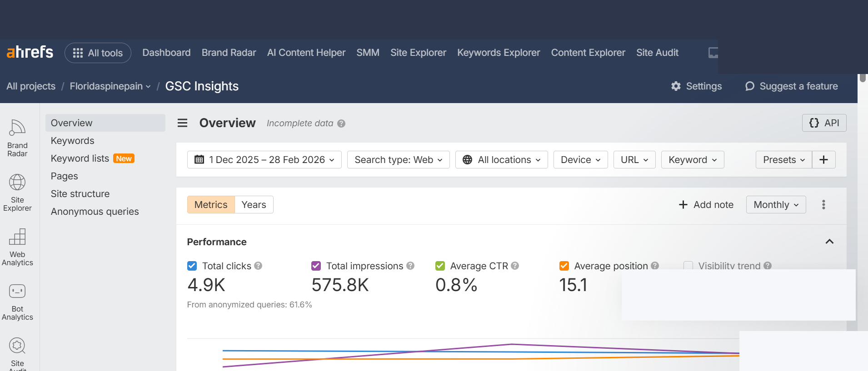Open the three-dot chart options menu
868x371 pixels.
(823, 205)
